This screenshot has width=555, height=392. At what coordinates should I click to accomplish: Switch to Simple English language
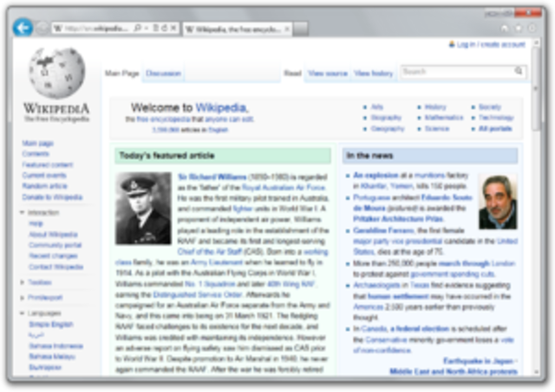click(51, 324)
